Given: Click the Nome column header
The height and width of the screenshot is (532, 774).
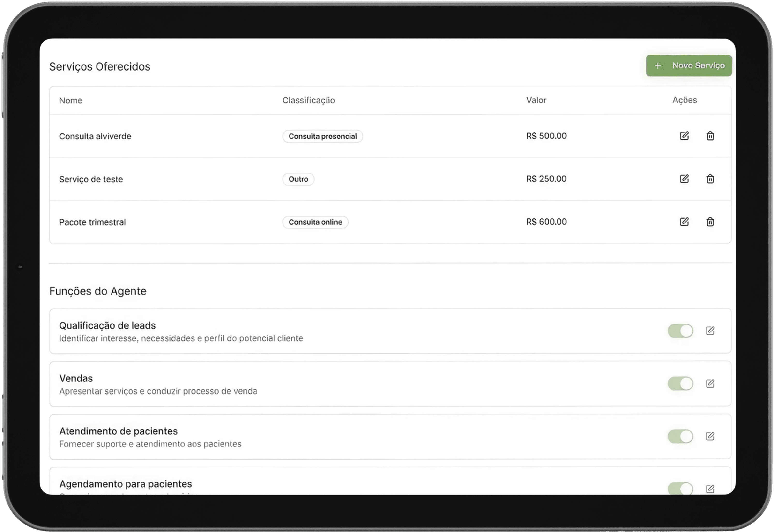Looking at the screenshot, I should tap(70, 101).
